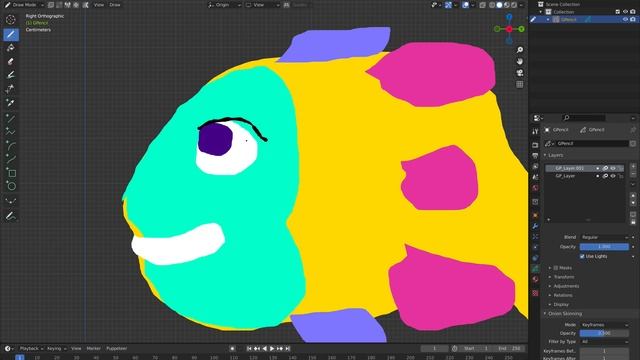
Task: Select the Cursor tool in toolbar
Action: (11, 19)
